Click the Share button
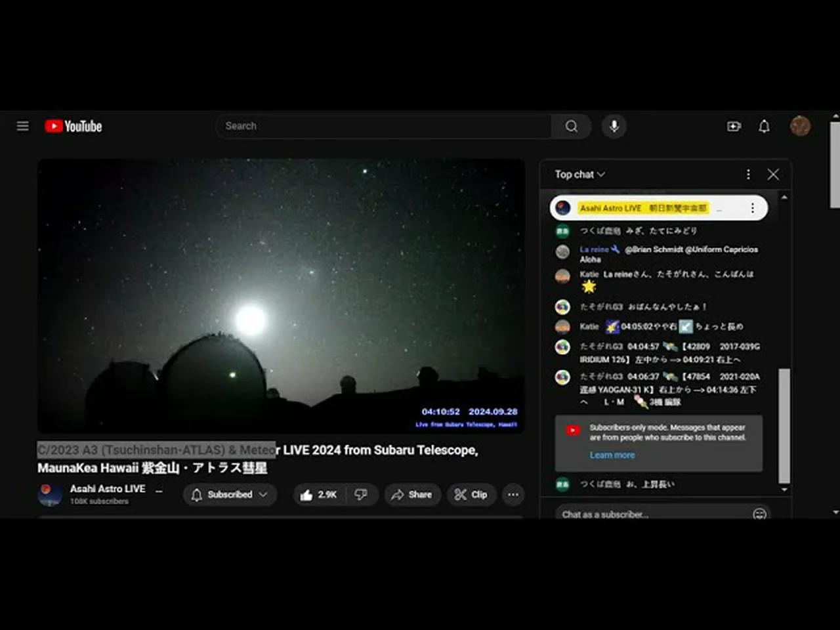The image size is (840, 630). point(412,495)
